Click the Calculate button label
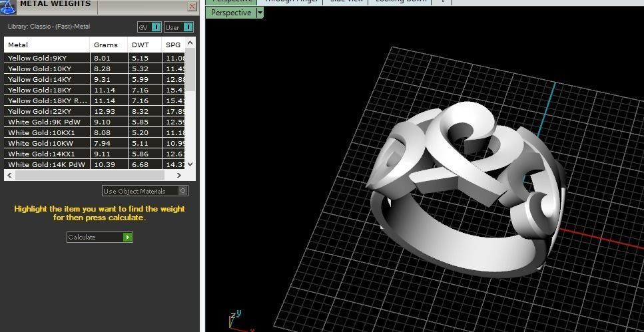Image resolution: width=644 pixels, height=332 pixels. pos(82,238)
